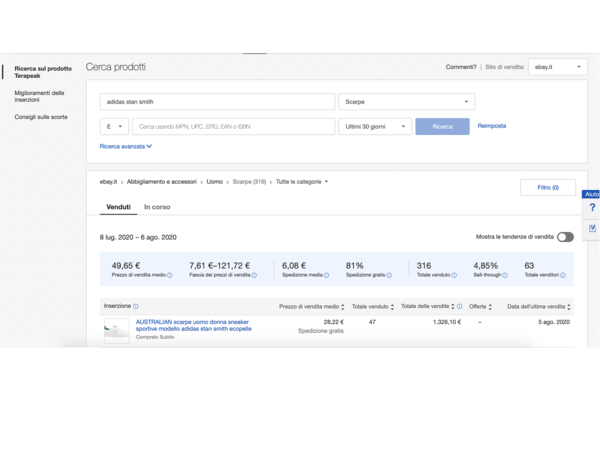Open the ebay.it Sito di vendita dropdown

[x=558, y=67]
